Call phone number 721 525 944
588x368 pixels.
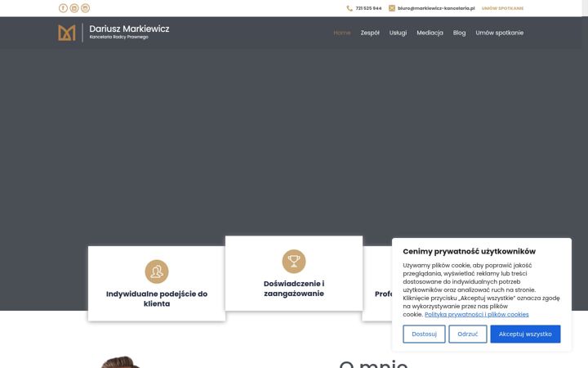click(x=368, y=8)
